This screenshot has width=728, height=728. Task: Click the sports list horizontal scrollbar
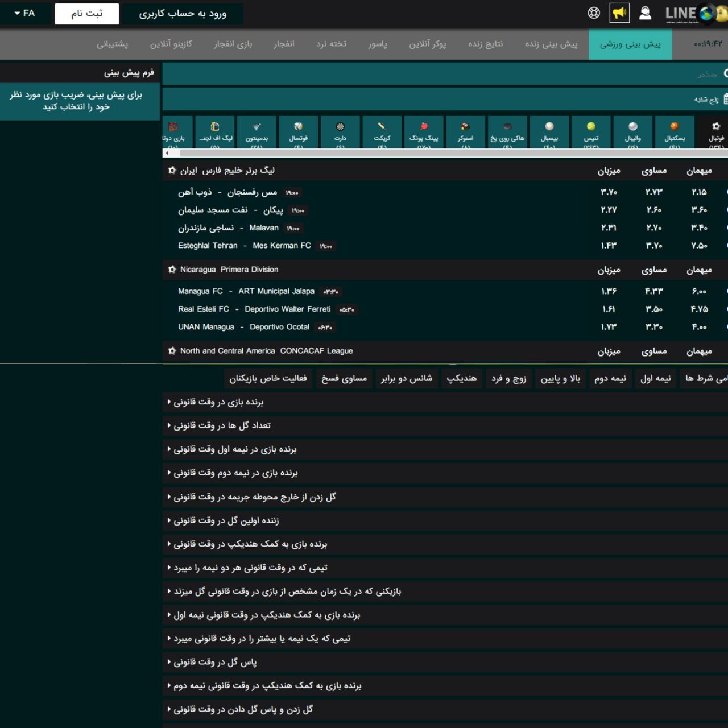click(444, 153)
